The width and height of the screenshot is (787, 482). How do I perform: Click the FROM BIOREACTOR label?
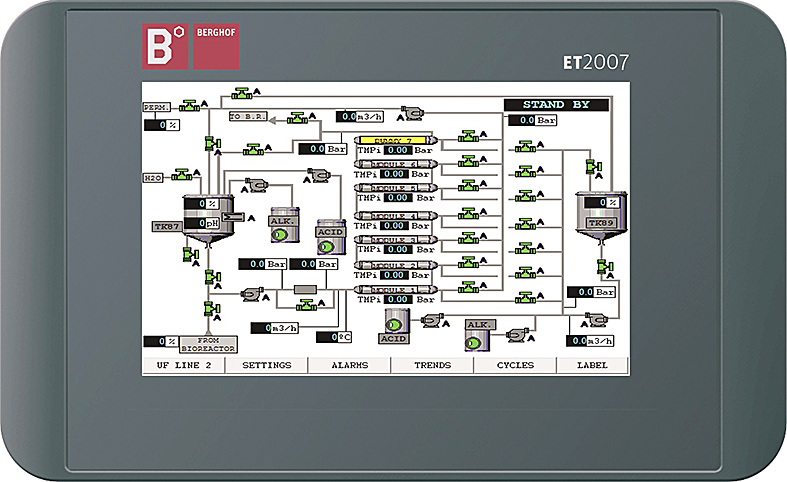[x=207, y=343]
